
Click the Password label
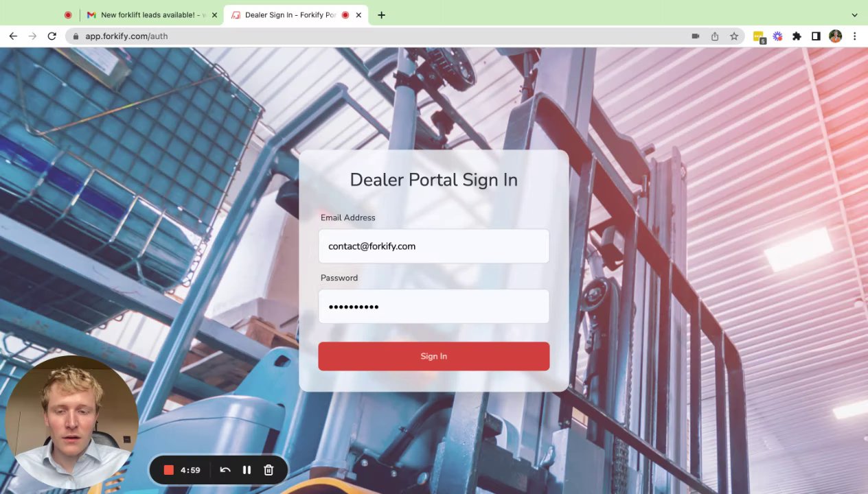point(339,278)
